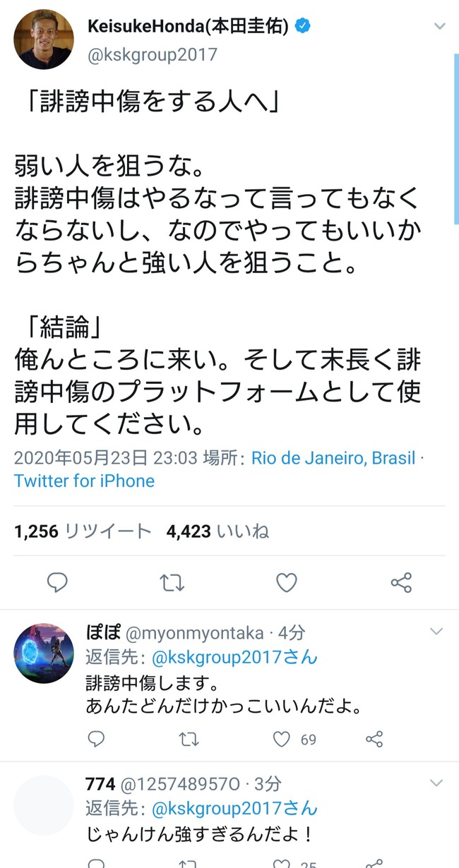This screenshot has width=459, height=868.
Task: Open main tweet options chevron
Action: pos(439,27)
